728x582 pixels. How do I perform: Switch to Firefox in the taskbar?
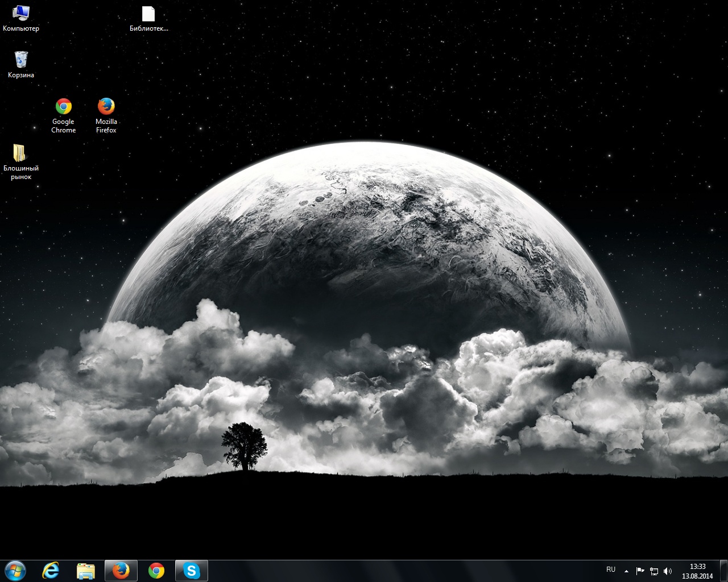pyautogui.click(x=121, y=571)
